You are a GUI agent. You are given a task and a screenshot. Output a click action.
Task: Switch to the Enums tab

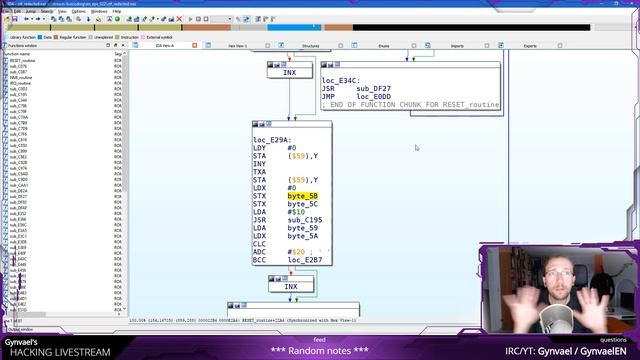[384, 46]
